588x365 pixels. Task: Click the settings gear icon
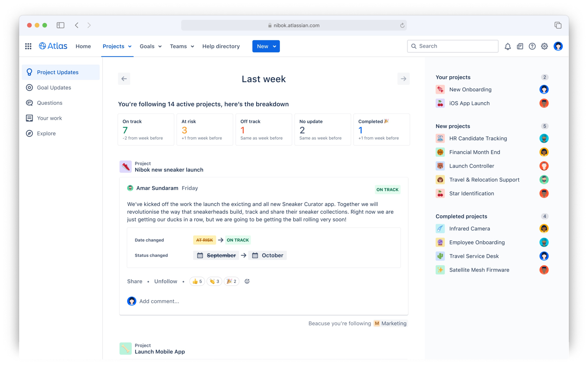[x=544, y=46]
